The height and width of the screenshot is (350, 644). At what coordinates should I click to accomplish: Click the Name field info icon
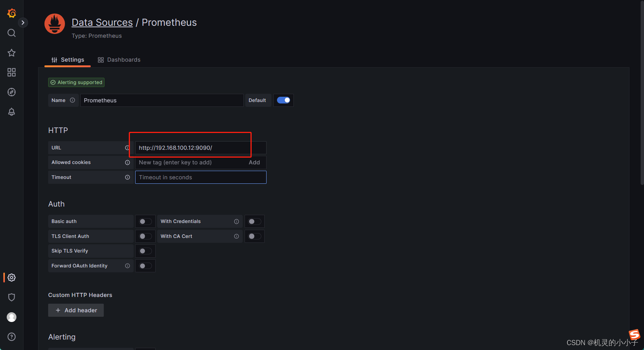[72, 100]
